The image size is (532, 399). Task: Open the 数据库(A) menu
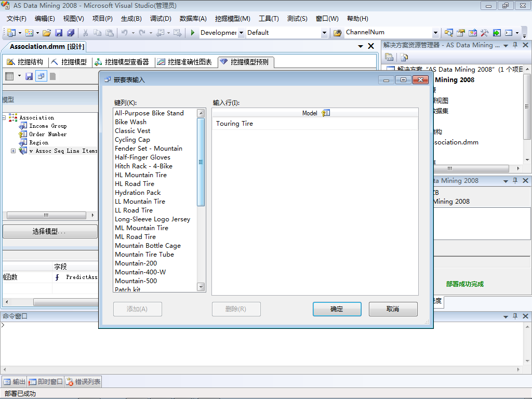coord(193,19)
